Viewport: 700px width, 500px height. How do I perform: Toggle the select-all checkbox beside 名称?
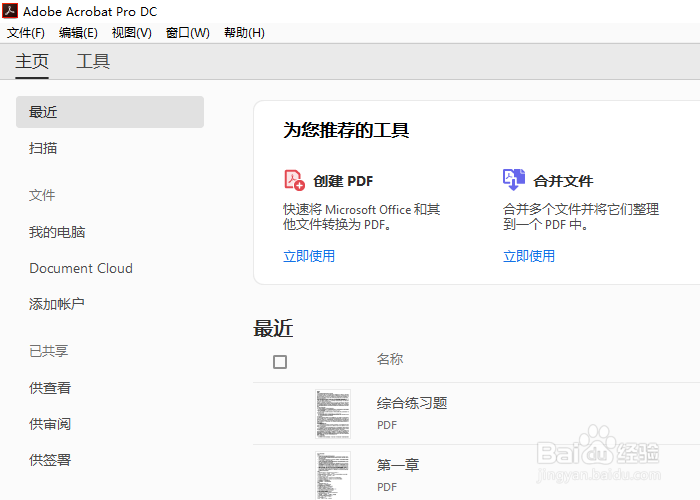(x=280, y=362)
